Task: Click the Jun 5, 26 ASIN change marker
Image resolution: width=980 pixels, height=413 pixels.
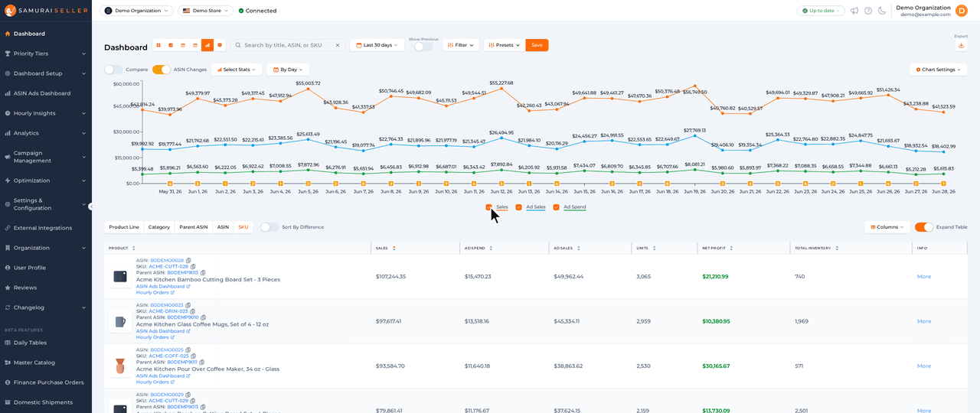Action: click(308, 184)
